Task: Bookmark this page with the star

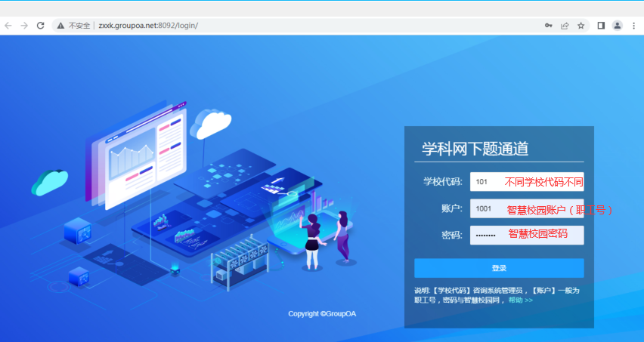Action: pos(581,25)
